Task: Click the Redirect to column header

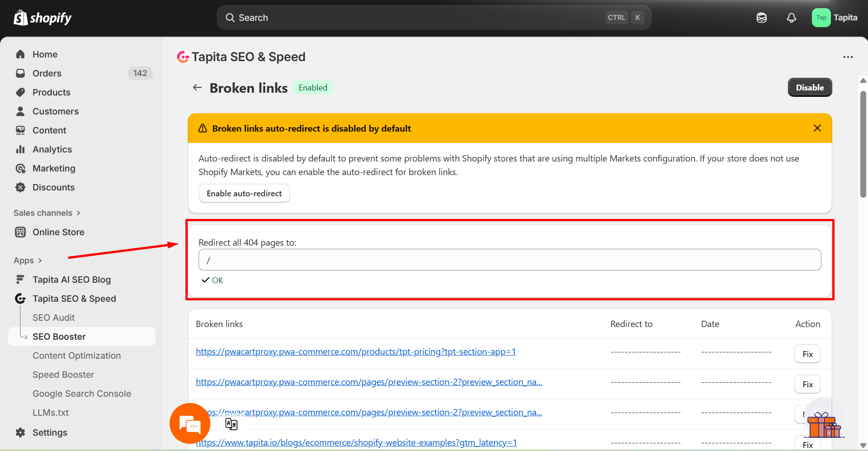Action: coord(631,324)
